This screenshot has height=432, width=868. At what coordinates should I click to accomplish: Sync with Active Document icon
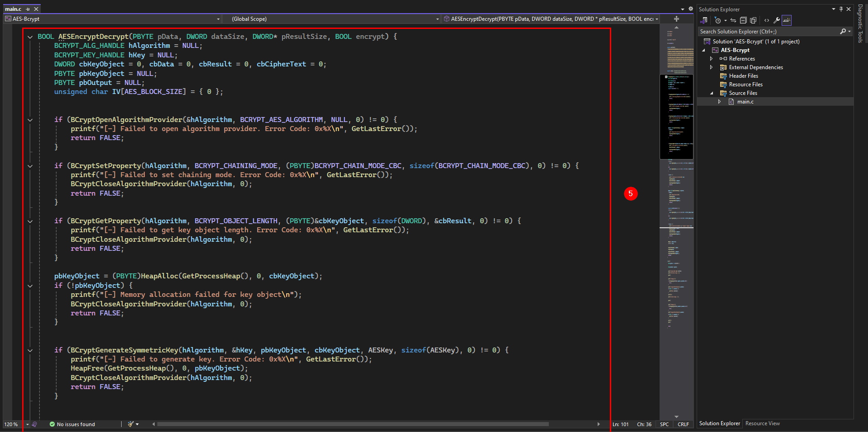[733, 20]
